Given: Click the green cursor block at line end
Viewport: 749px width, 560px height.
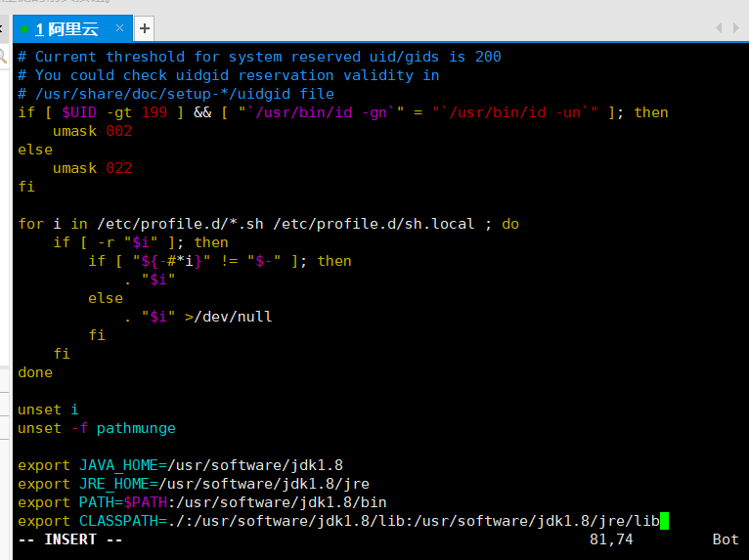Looking at the screenshot, I should [665, 521].
